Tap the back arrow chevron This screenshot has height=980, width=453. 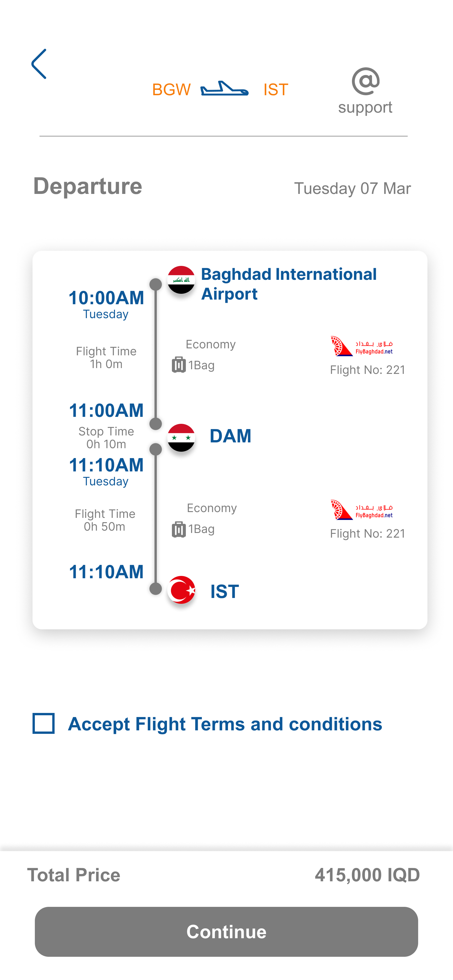[39, 64]
